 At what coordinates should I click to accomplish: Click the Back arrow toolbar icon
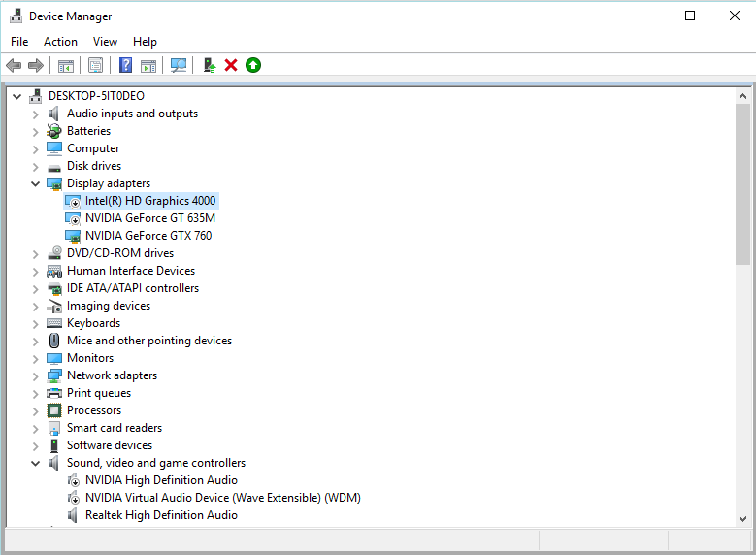tap(14, 65)
